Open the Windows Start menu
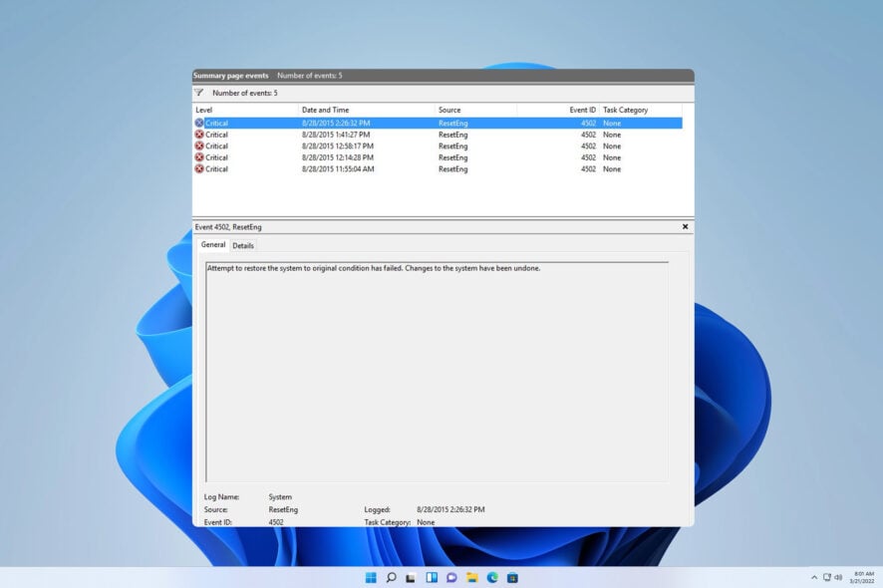883x588 pixels. 371,577
